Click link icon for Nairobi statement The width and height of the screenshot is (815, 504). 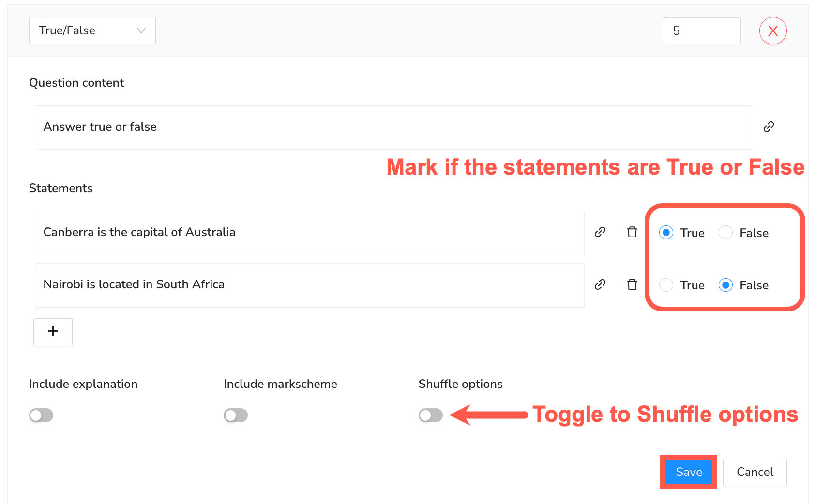600,284
